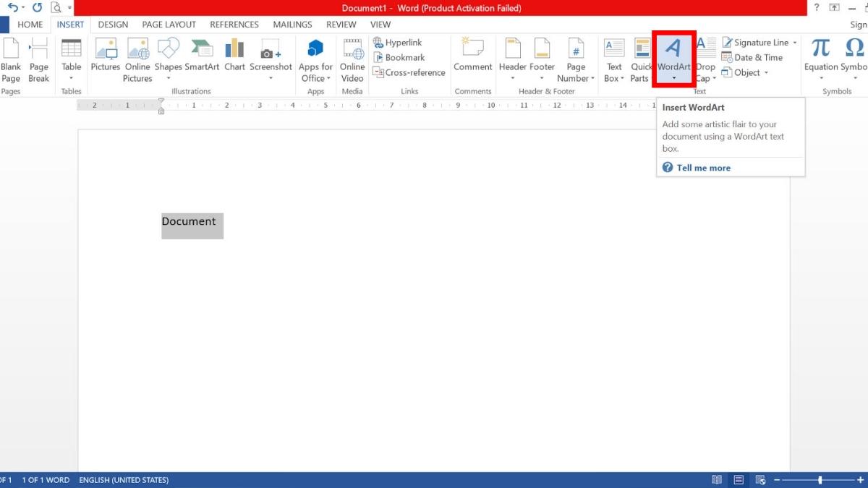Switch to Print Layout view in status bar
868x488 pixels.
click(739, 480)
